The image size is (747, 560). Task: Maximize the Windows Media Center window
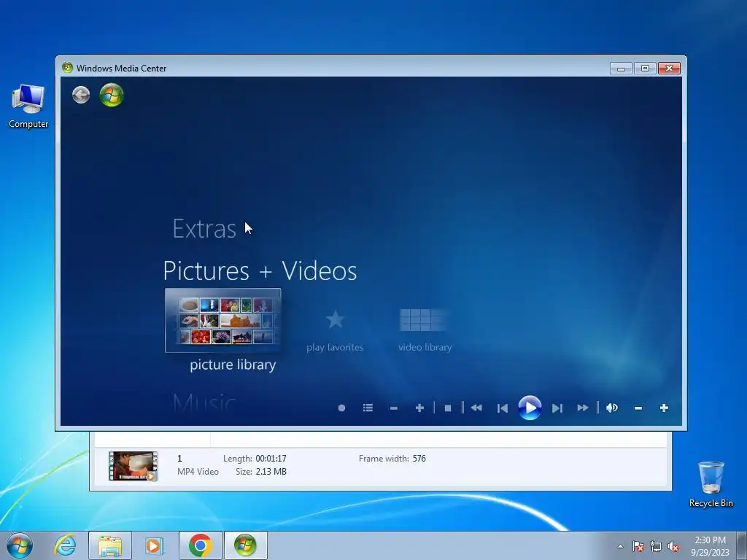pyautogui.click(x=645, y=69)
